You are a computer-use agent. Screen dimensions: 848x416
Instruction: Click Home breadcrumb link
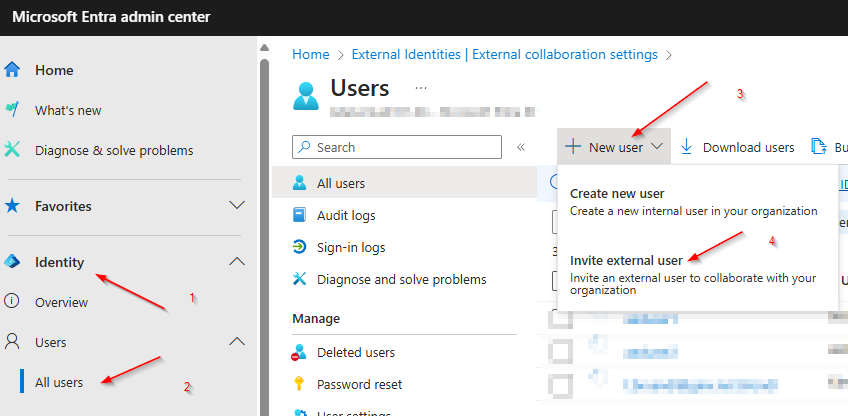click(310, 55)
